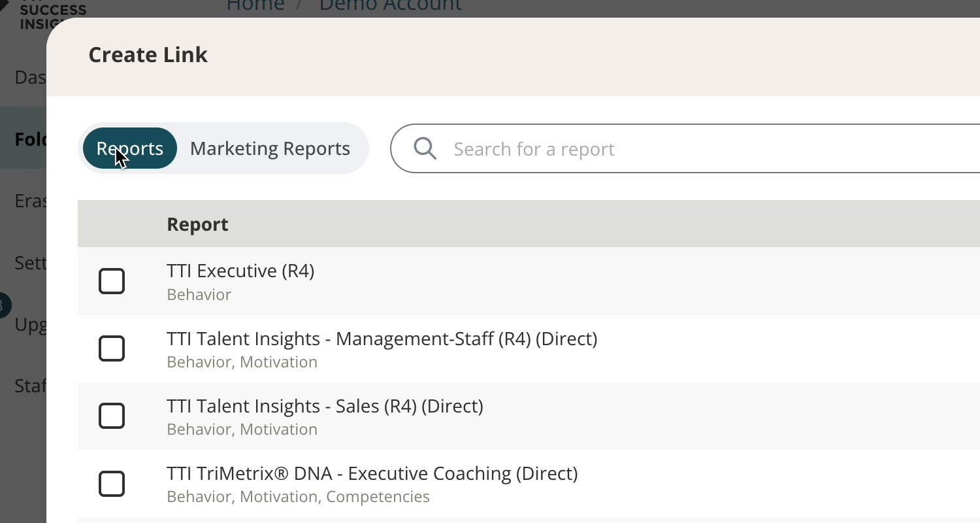980x523 pixels.
Task: Go to Home in the breadcrumb
Action: pos(255,7)
